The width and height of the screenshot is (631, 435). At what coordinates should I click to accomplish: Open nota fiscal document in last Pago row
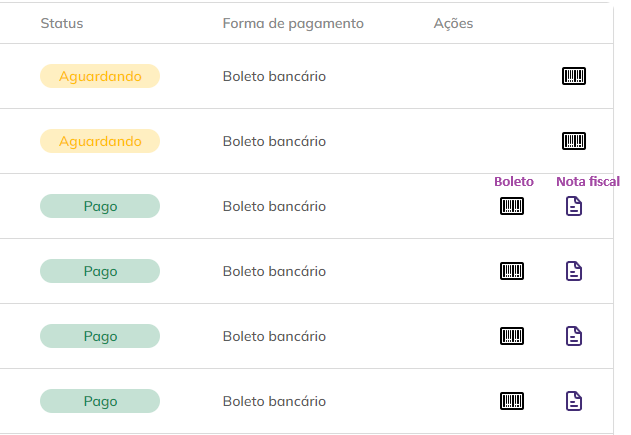574,401
